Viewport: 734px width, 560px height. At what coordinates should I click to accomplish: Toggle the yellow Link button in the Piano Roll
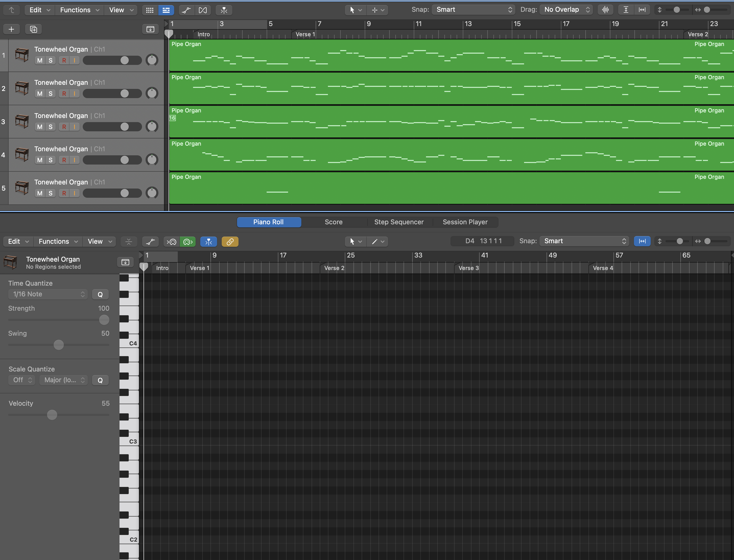coord(230,241)
